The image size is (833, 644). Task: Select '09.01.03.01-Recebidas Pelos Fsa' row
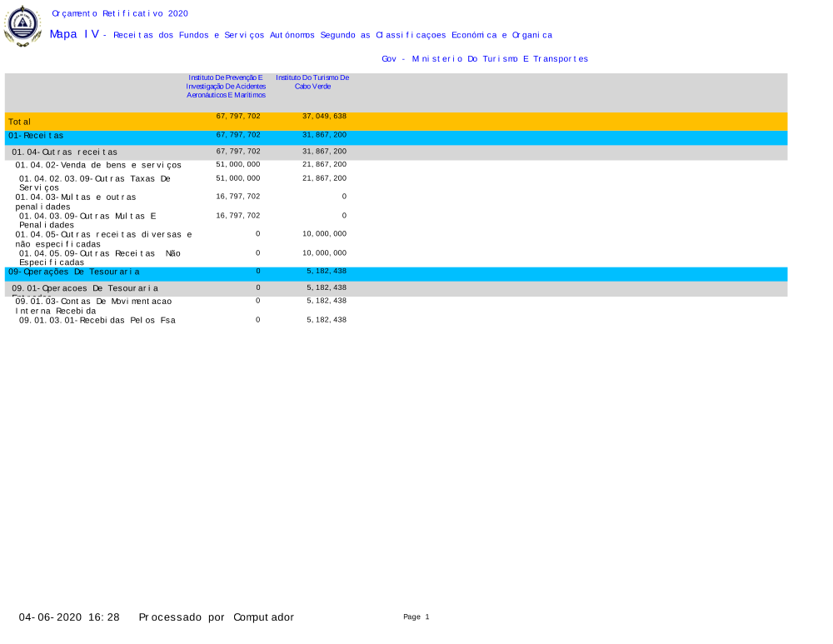(x=97, y=320)
